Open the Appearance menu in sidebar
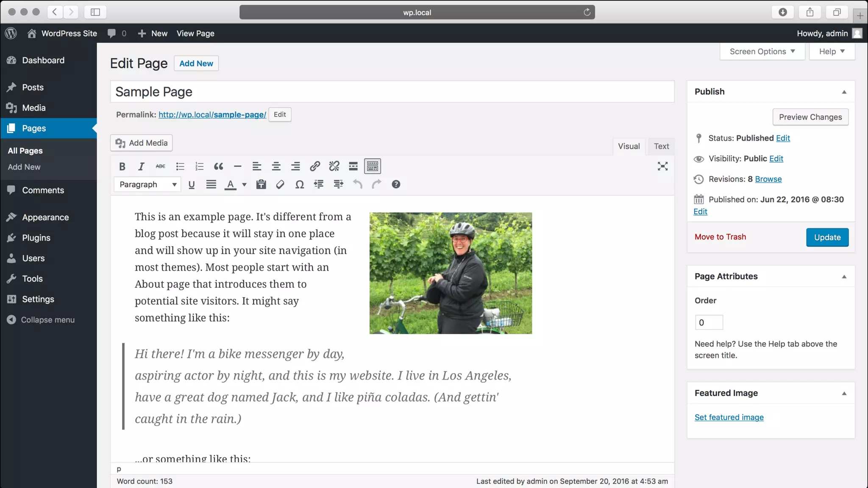868x488 pixels. [x=45, y=217]
